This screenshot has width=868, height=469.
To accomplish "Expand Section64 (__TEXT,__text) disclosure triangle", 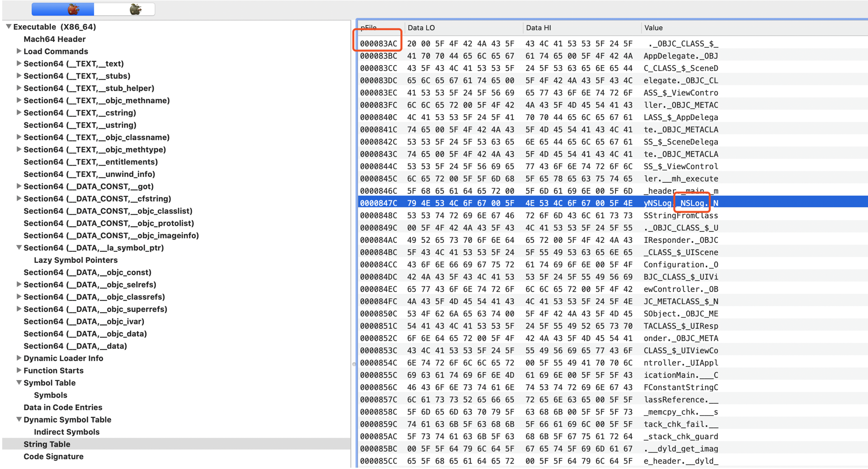I will pyautogui.click(x=19, y=63).
